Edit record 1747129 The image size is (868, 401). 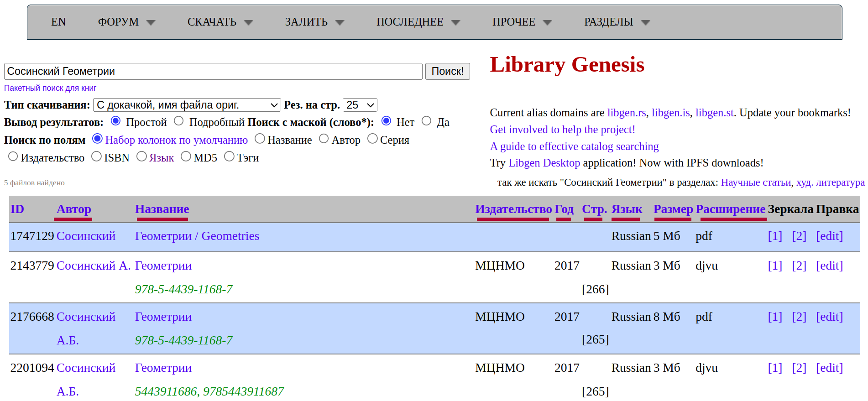point(829,236)
